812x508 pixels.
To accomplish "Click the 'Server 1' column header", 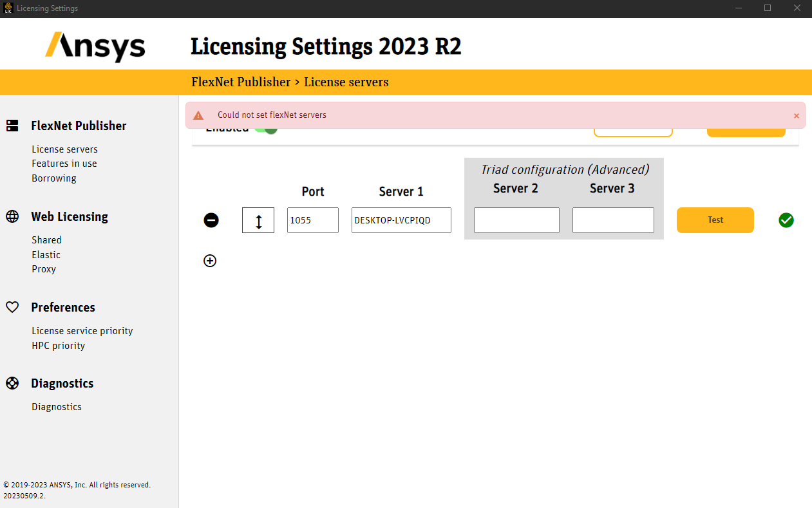I will 401,192.
